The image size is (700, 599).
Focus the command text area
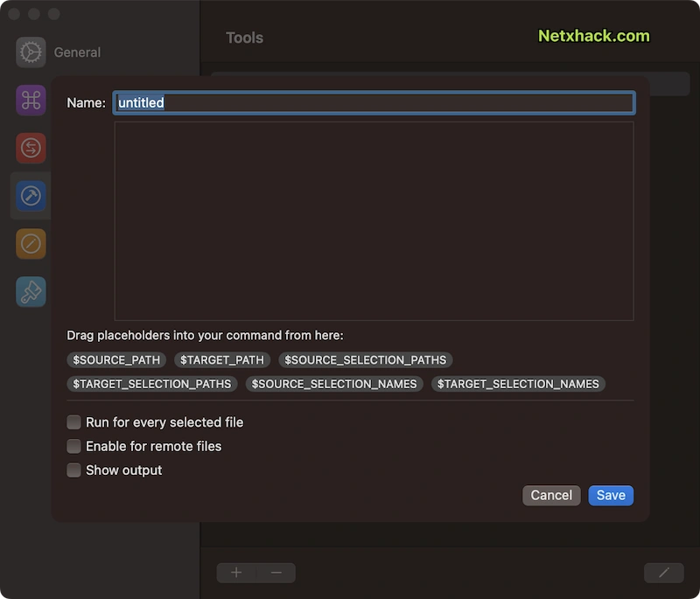tap(374, 221)
